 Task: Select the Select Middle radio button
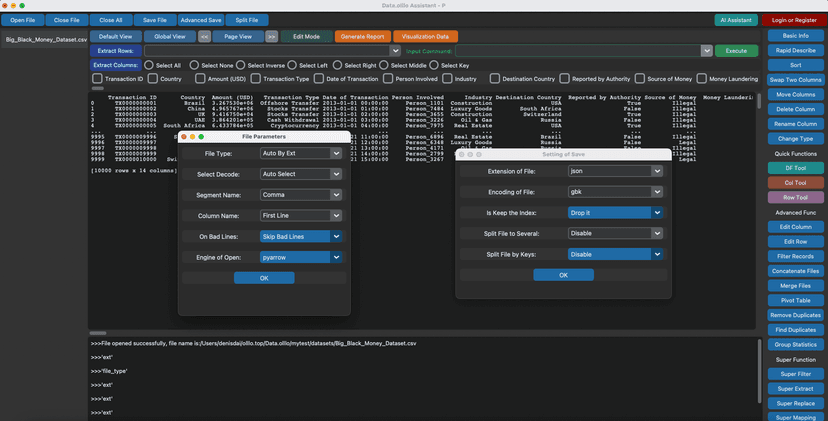384,65
